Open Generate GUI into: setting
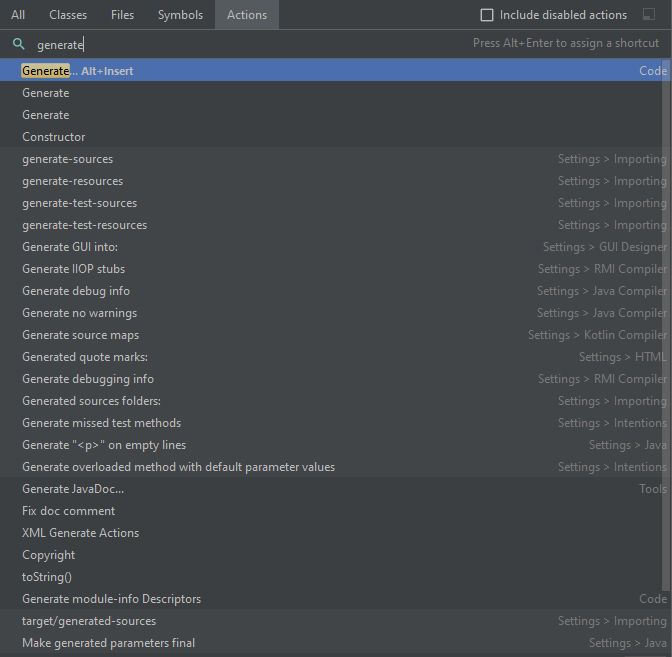The image size is (672, 657). [335, 247]
